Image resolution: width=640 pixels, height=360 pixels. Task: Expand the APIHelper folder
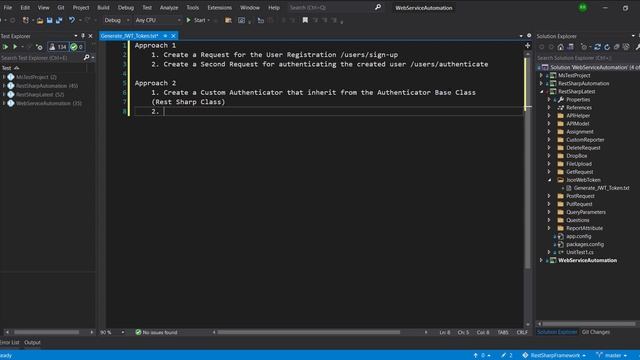coord(549,116)
